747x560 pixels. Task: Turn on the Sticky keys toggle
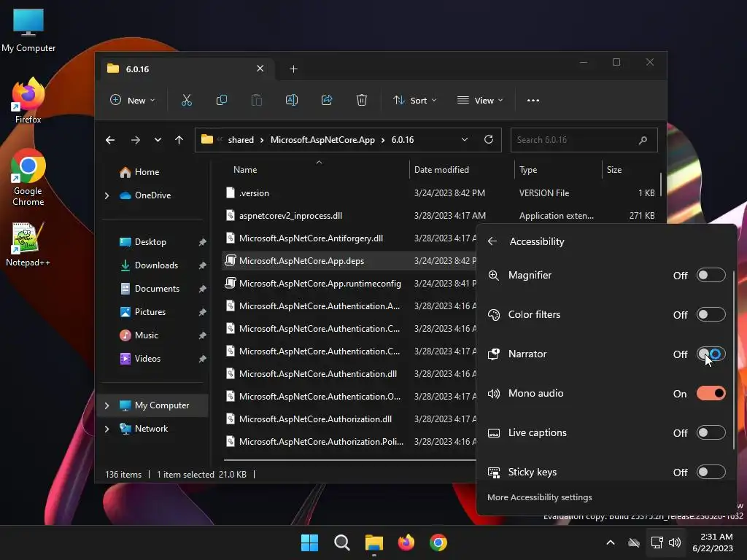[x=711, y=472]
